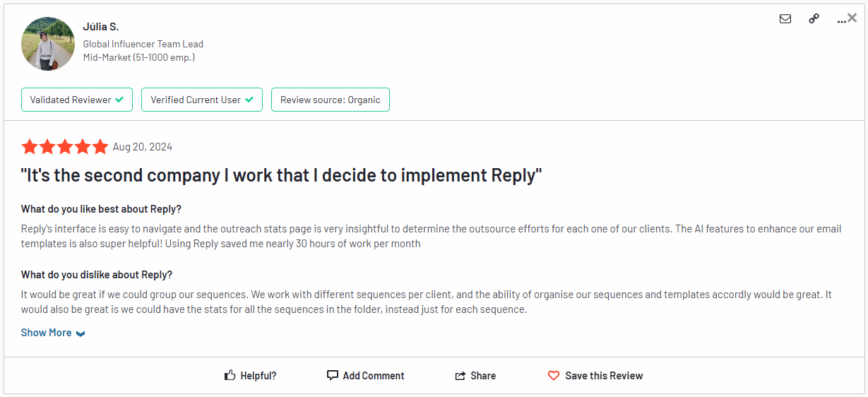Select the Verified Current User badge
The height and width of the screenshot is (397, 868).
coord(202,100)
